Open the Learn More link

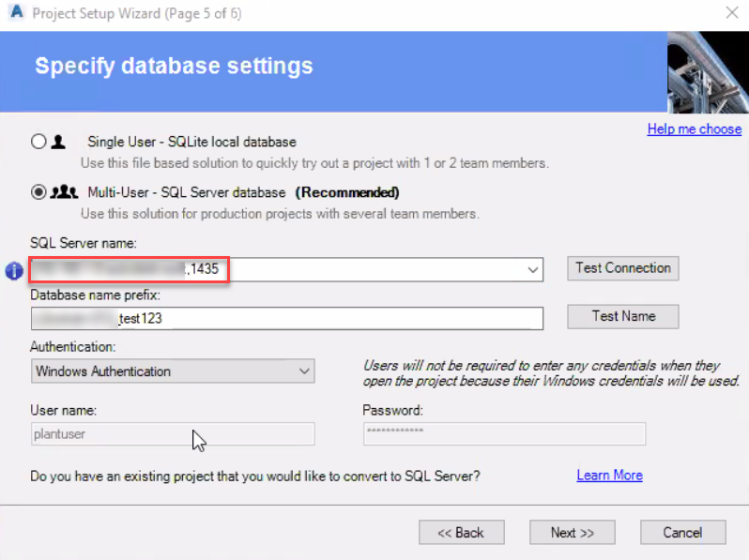coord(609,475)
